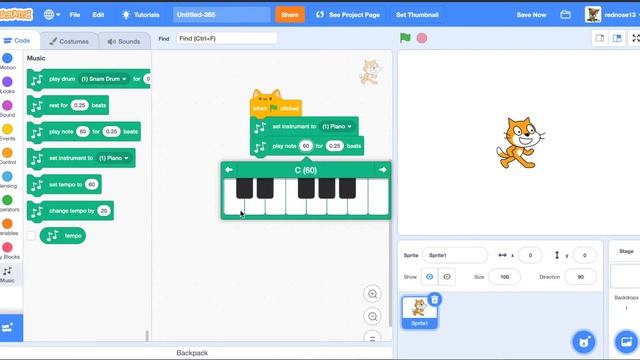Viewport: 640px width, 360px height.
Task: Open Snare Drum dropdown in palette play drum block
Action: [104, 79]
